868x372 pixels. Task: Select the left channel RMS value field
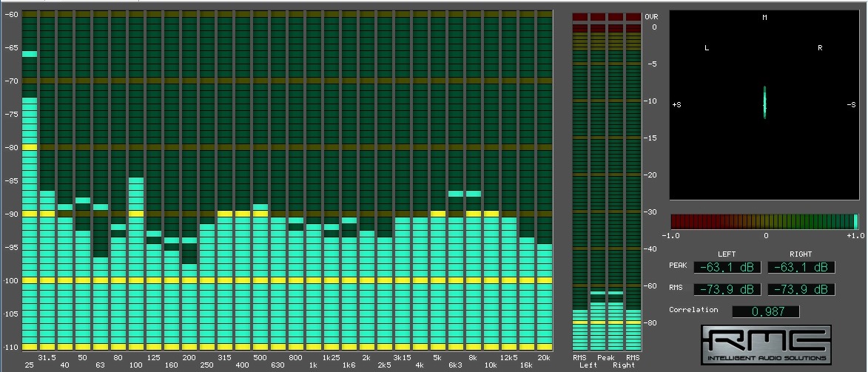point(727,289)
